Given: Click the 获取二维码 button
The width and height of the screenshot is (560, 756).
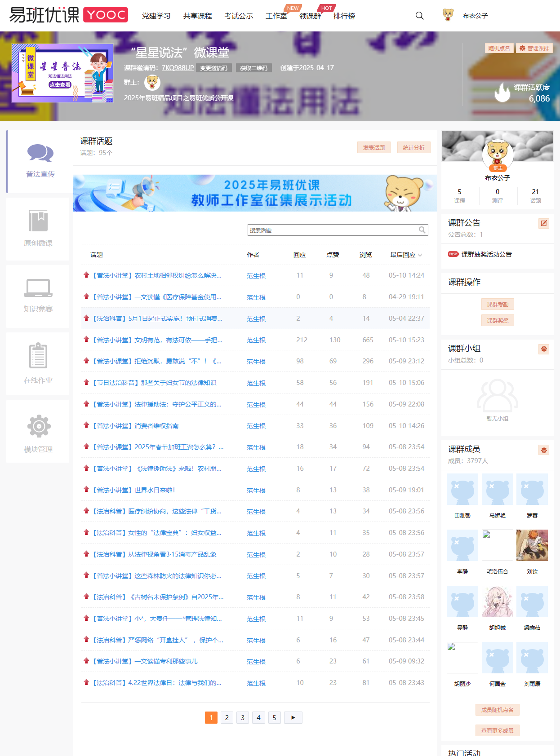Looking at the screenshot, I should click(254, 68).
